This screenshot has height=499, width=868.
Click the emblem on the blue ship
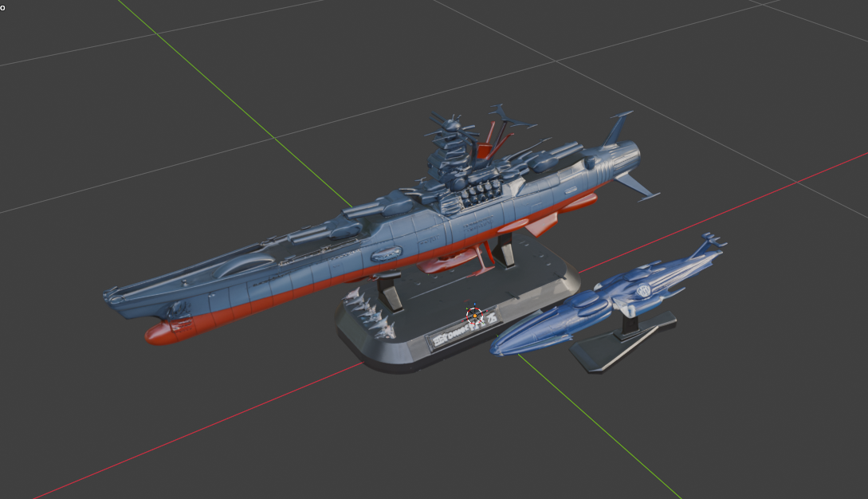pos(644,289)
